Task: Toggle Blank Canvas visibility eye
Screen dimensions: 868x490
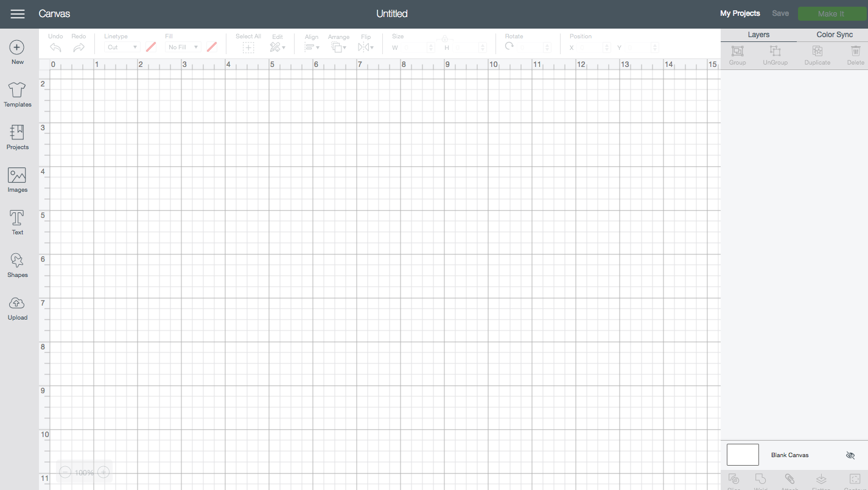Action: 850,455
